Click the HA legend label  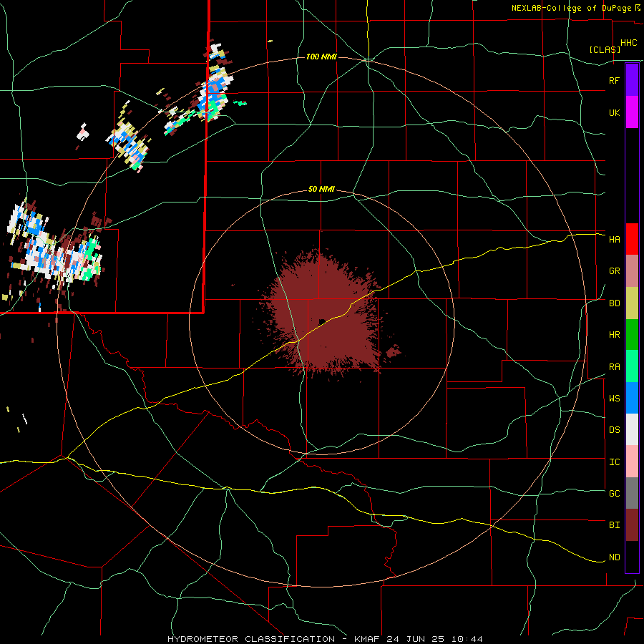(x=614, y=239)
